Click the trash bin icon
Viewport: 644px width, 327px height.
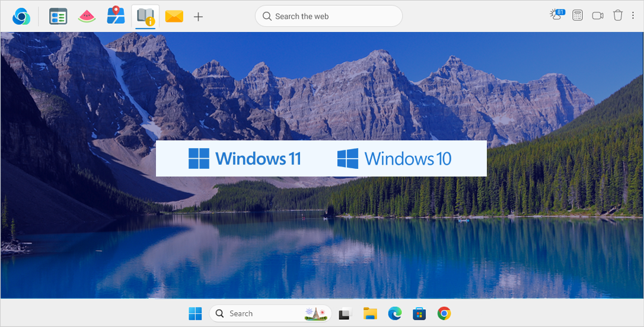click(x=618, y=16)
